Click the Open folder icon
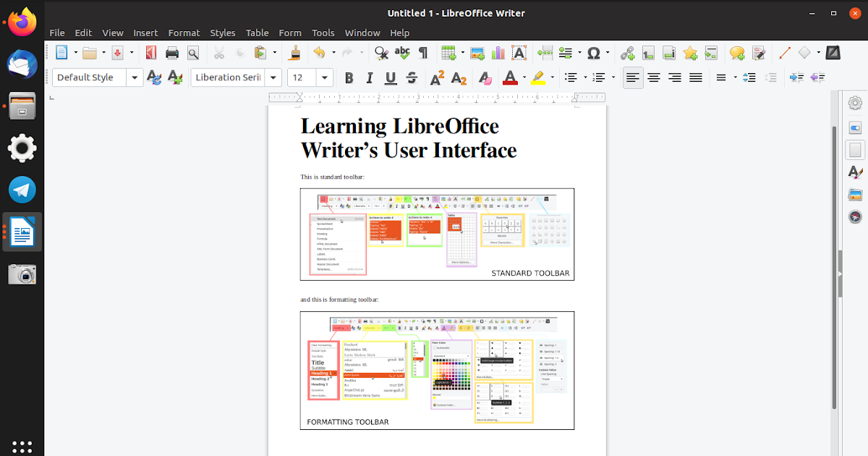 click(90, 53)
